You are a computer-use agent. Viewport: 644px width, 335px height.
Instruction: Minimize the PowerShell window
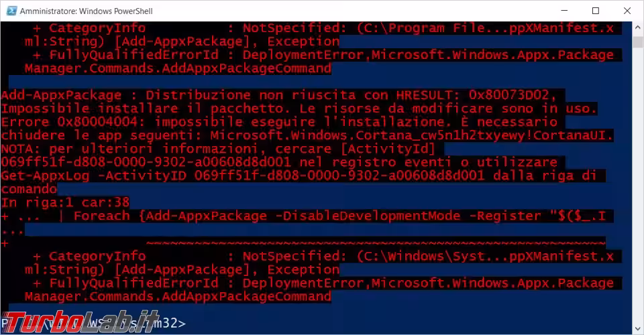click(564, 11)
